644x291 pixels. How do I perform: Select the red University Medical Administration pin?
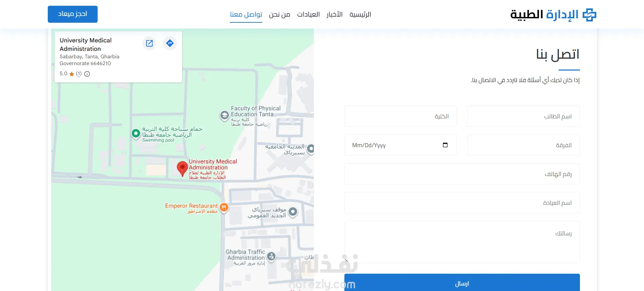pos(182,169)
